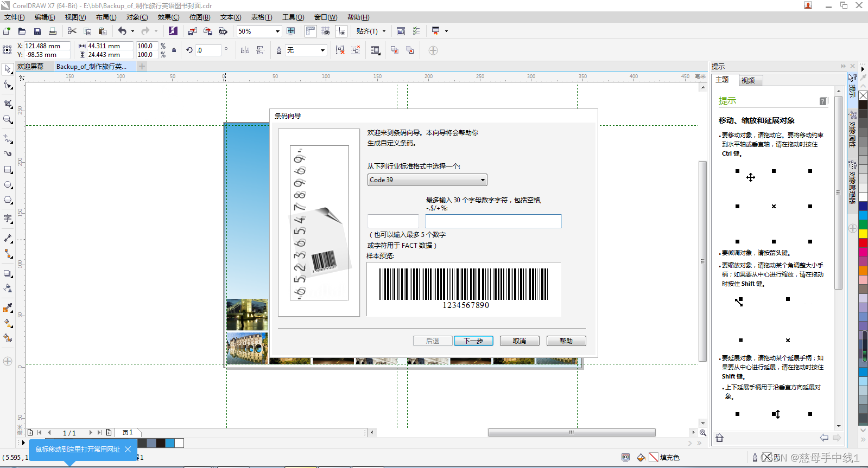Select the Connector tool
Image resolution: width=868 pixels, height=468 pixels.
[8, 253]
